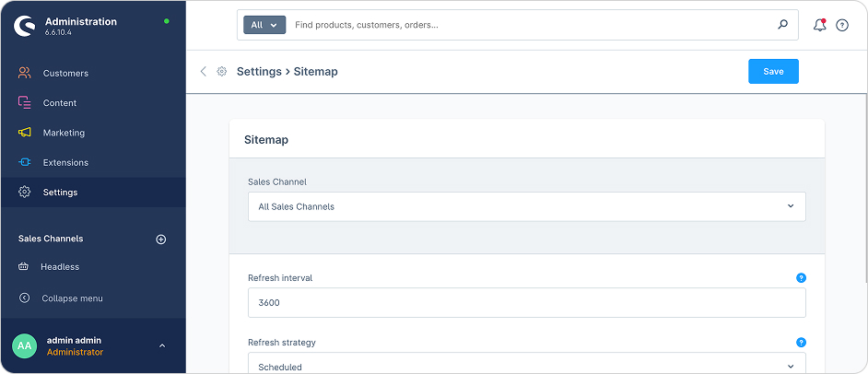Click the search magnifier icon

783,25
